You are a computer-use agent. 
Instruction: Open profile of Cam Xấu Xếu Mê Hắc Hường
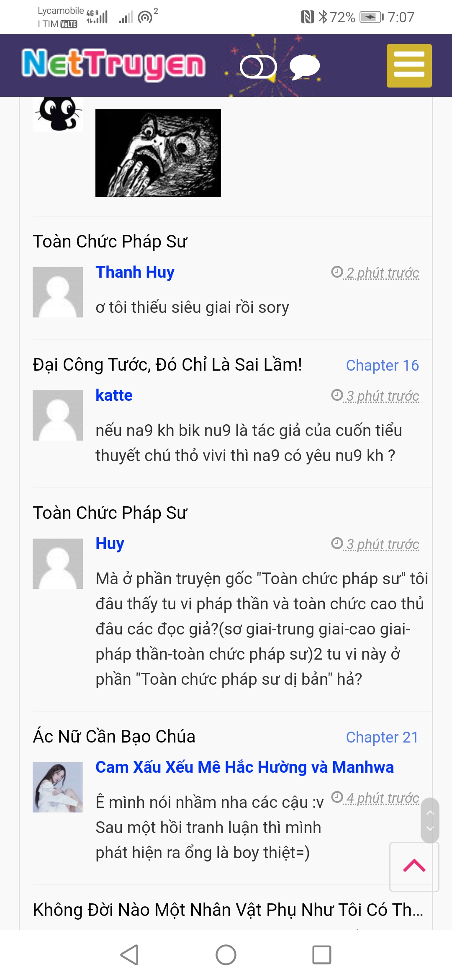(244, 767)
